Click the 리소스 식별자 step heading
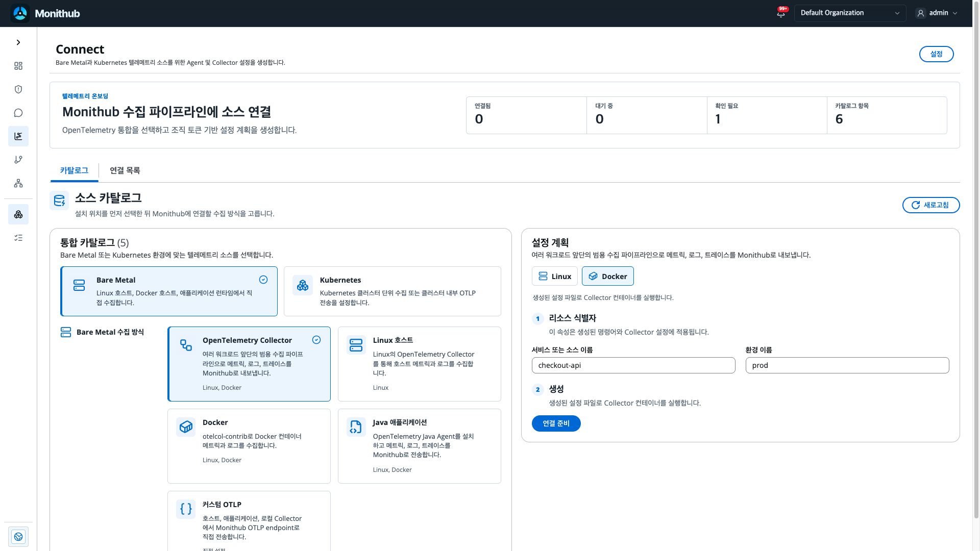 tap(572, 318)
